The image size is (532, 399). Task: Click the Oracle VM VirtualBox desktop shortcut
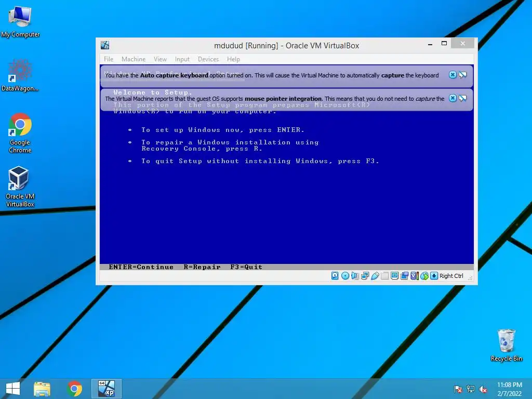point(20,187)
